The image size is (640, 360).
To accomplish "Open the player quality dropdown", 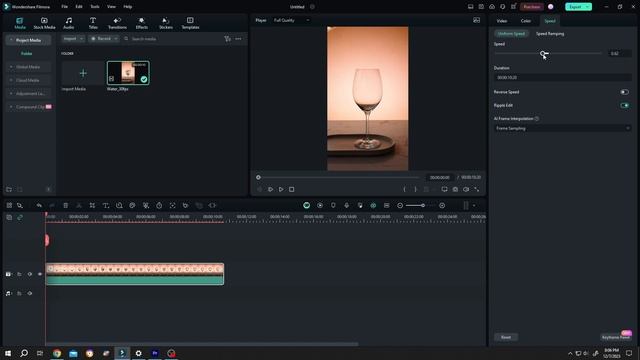I will [x=291, y=20].
